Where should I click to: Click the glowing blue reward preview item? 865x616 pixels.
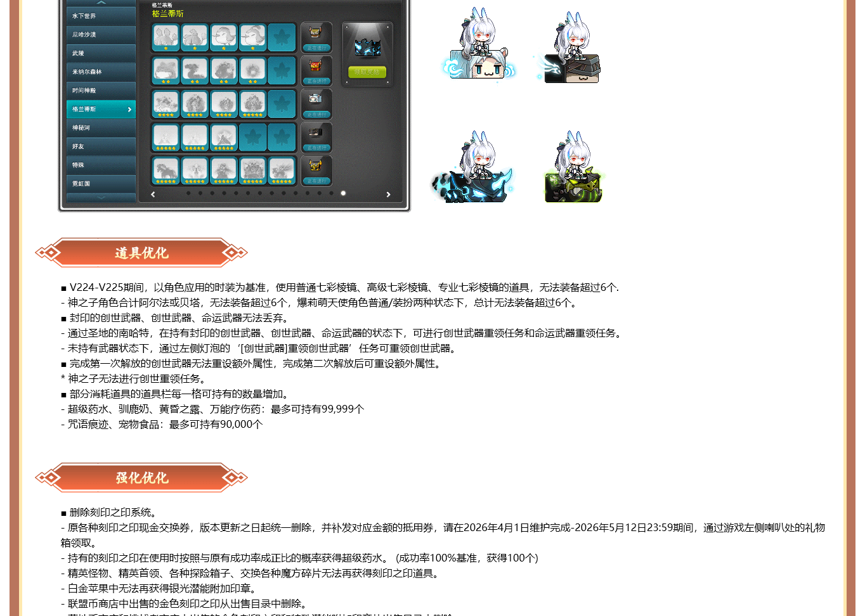(367, 47)
